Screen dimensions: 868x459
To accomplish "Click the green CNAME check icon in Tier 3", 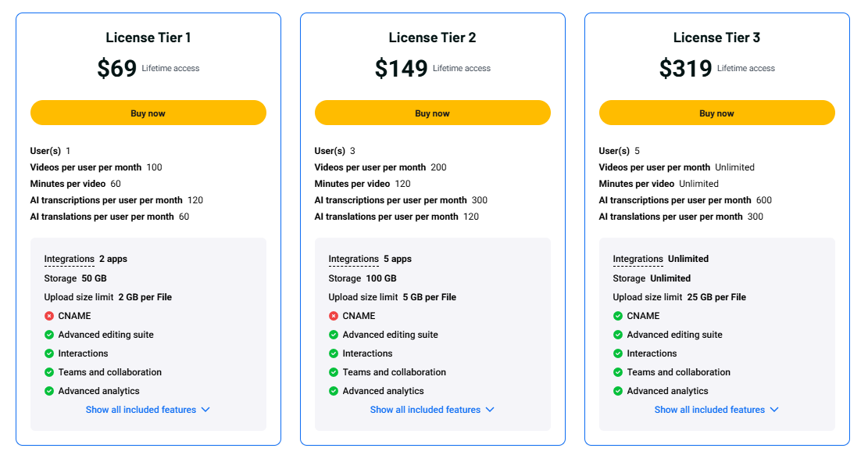I will coord(618,316).
